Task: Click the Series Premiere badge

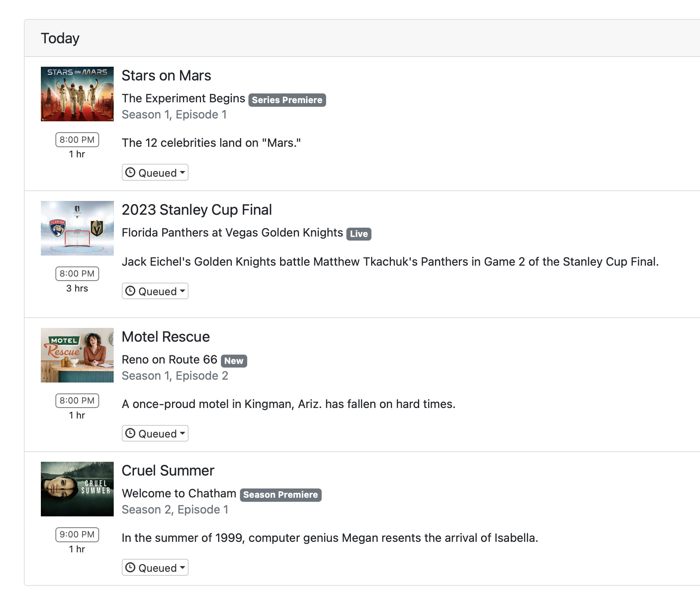Action: (287, 100)
